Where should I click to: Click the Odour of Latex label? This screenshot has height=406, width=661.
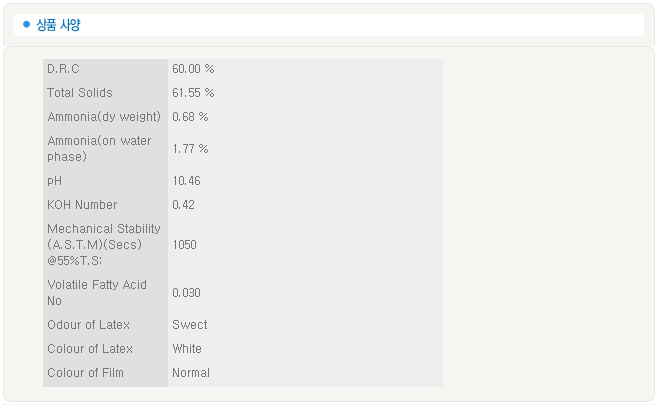[88, 325]
